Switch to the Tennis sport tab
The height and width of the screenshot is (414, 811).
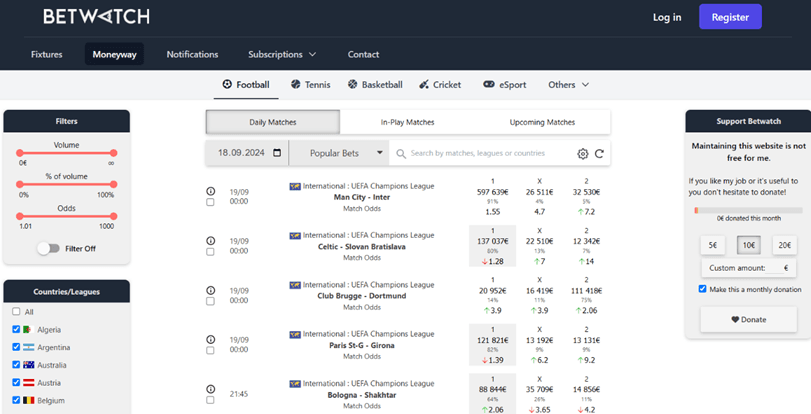pyautogui.click(x=310, y=84)
